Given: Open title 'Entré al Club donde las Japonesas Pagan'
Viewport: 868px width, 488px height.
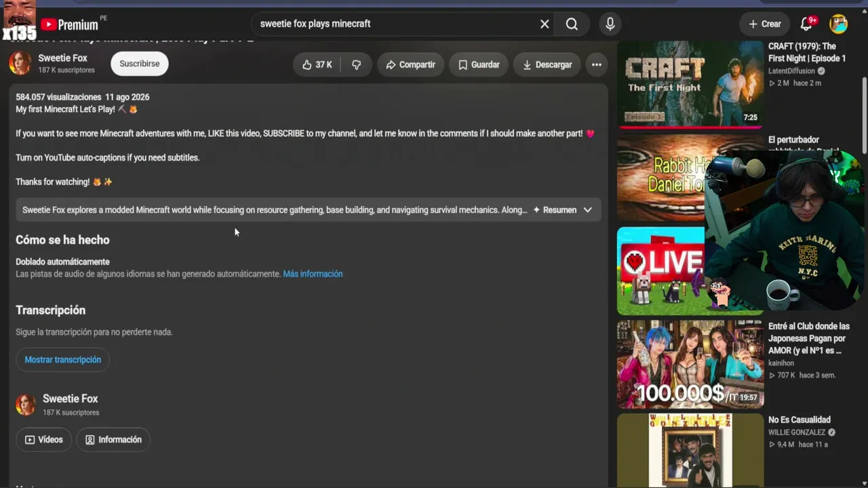Looking at the screenshot, I should [809, 338].
